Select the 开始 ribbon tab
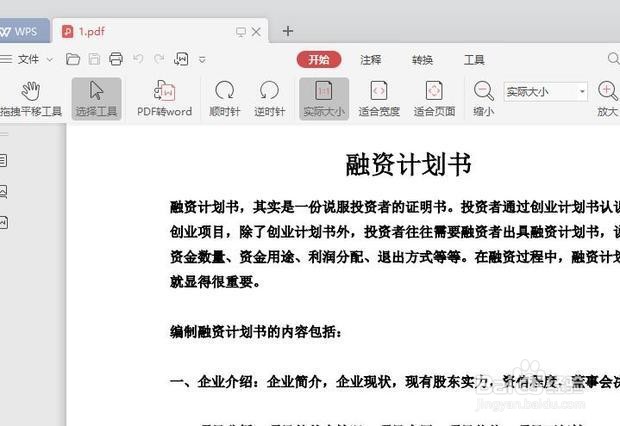This screenshot has height=426, width=620. (x=319, y=60)
